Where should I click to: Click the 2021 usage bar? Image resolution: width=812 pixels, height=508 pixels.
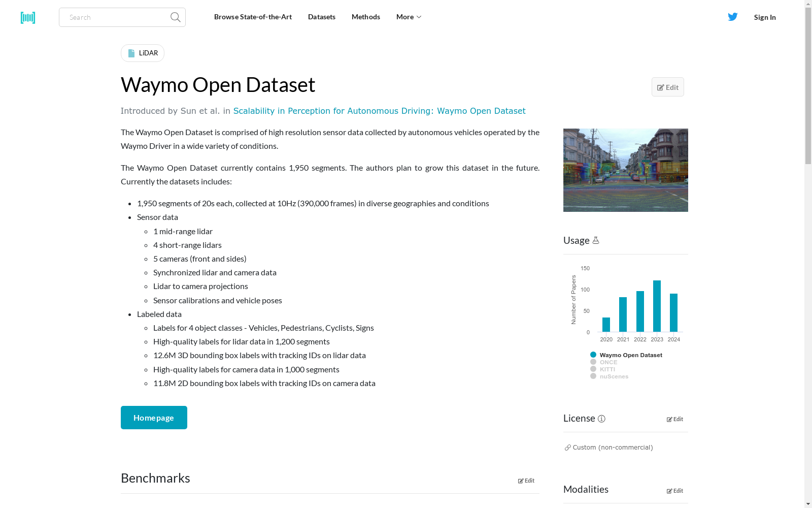623,314
